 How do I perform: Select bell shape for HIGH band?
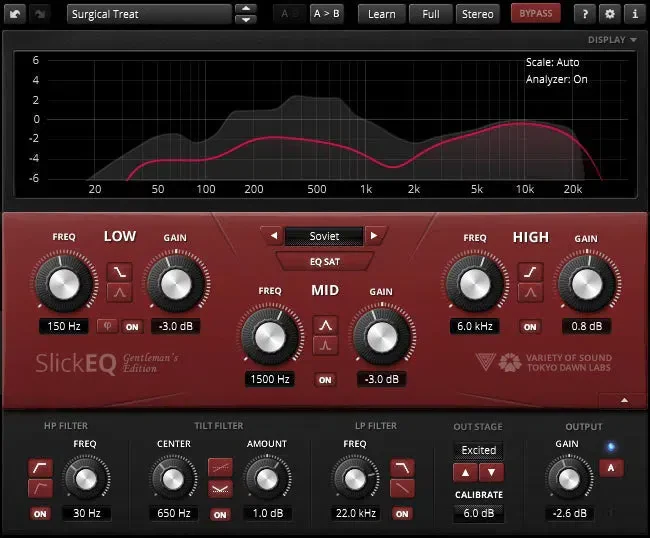[530, 292]
